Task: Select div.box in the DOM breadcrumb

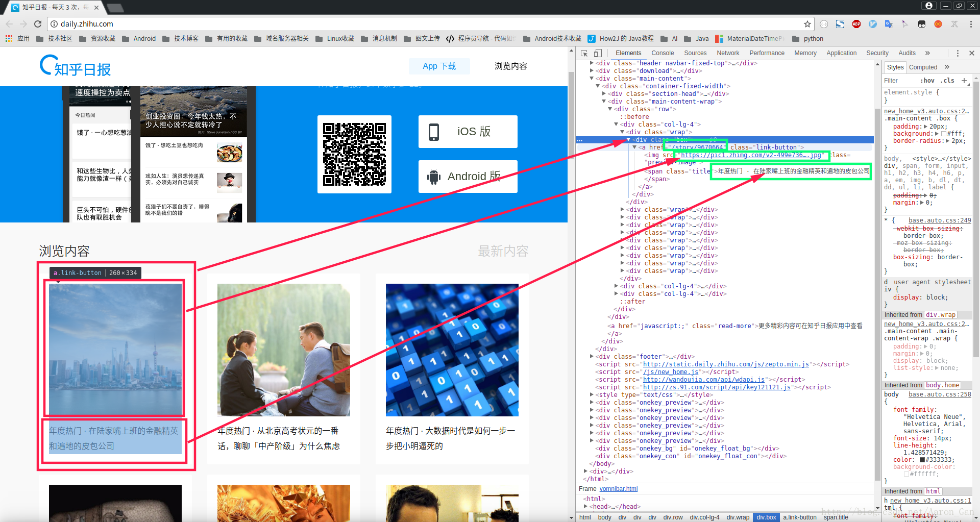Action: [x=766, y=517]
